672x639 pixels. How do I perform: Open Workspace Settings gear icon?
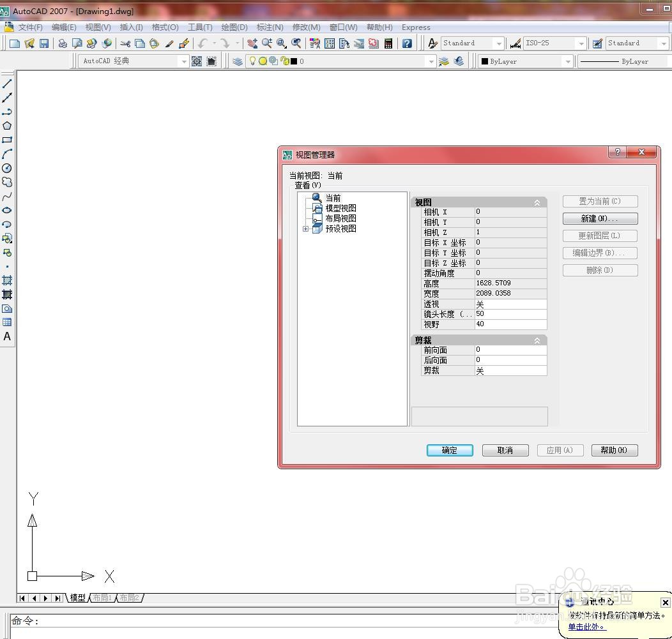click(197, 61)
